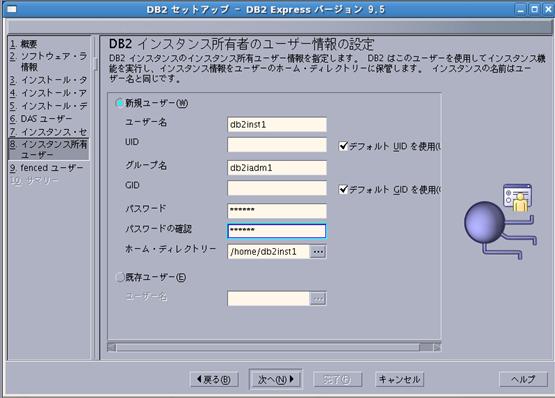Click the disabled 完了 button
Screen dimensions: 555x398
pos(337,380)
